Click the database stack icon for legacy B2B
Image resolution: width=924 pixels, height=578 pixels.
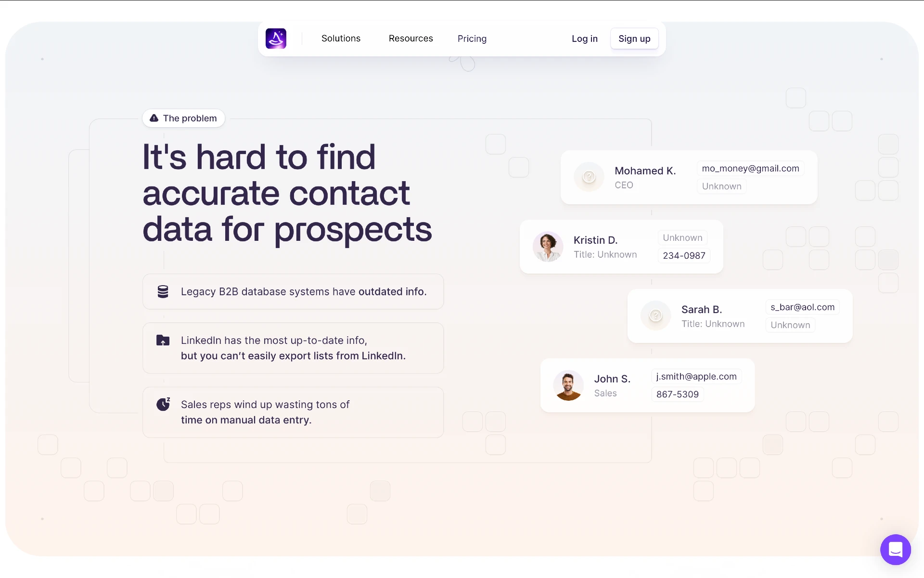click(163, 292)
